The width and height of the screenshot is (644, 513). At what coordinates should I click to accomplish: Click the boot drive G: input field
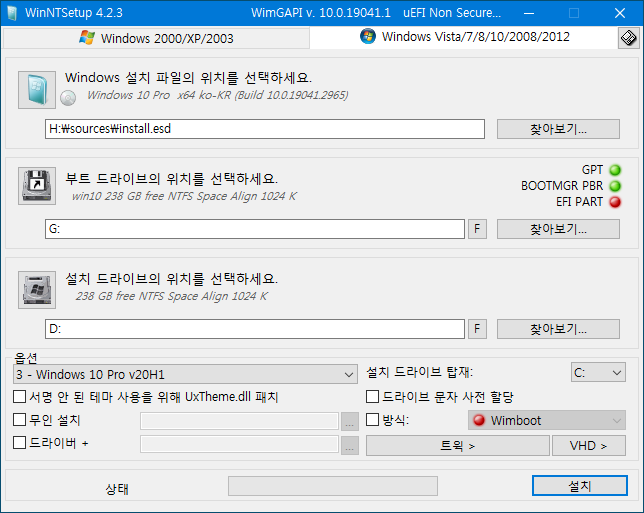255,229
